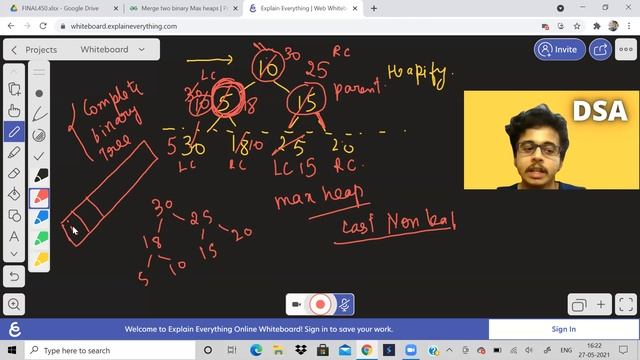
Task: Start recording with the red record button
Action: tap(320, 304)
